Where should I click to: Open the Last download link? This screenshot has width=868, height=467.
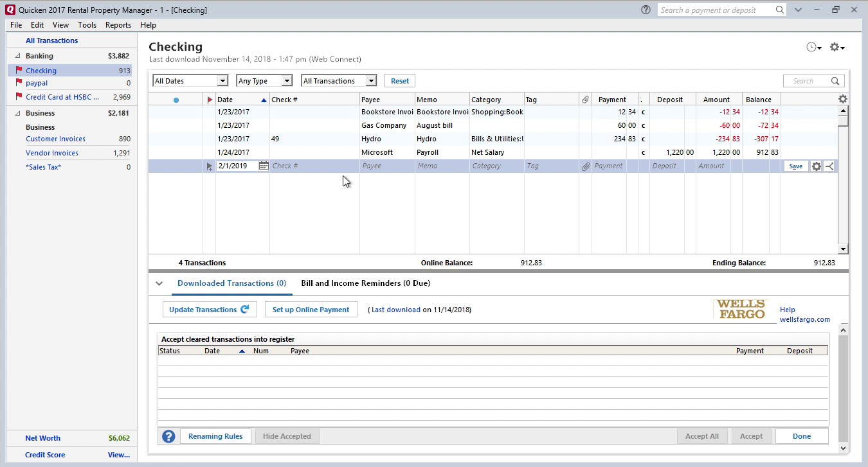396,310
